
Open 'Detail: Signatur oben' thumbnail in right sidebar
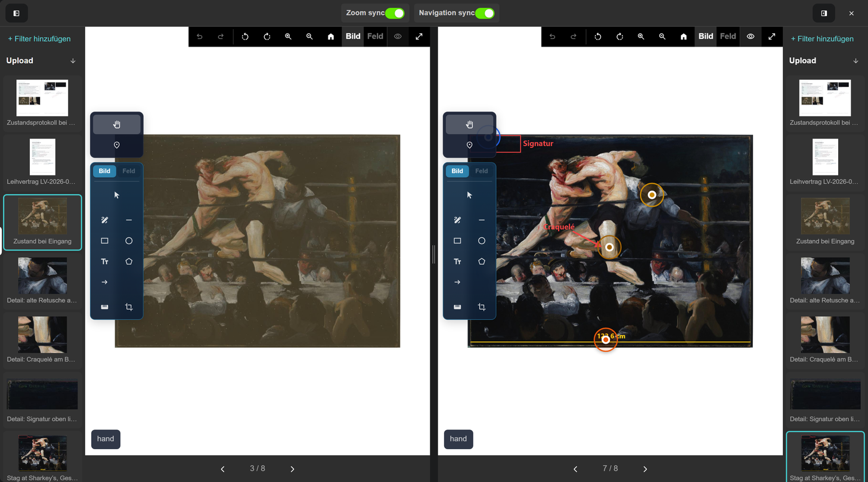tap(825, 398)
